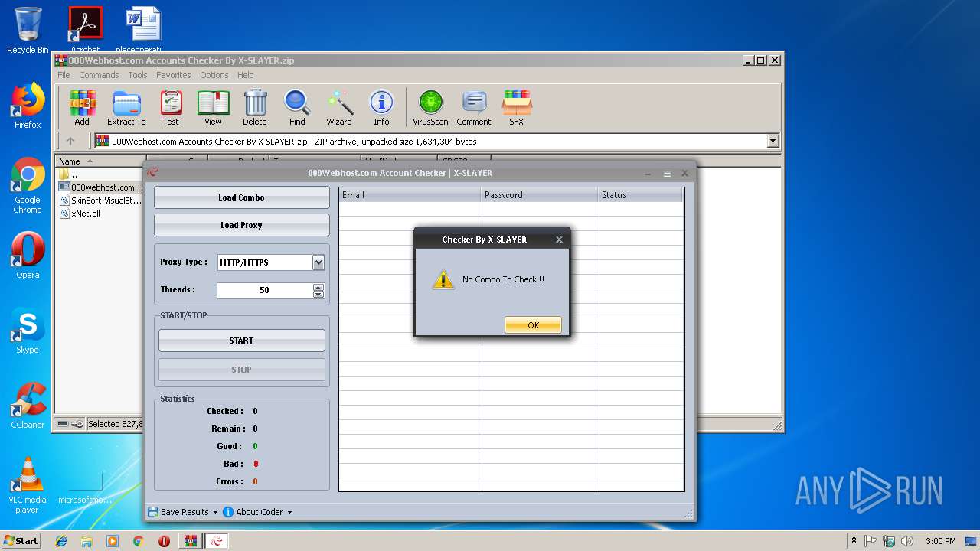The width and height of the screenshot is (980, 551).
Task: Select the SkinSoft.VisualSt... file
Action: 101,201
